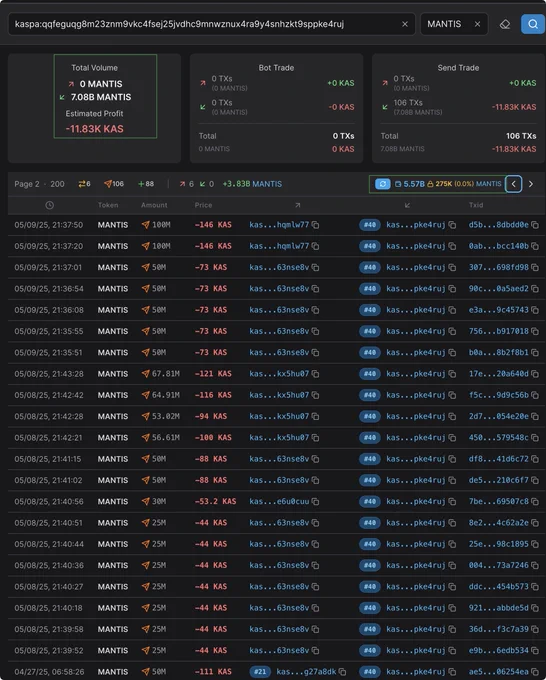Copy receiver address in 21:42:21 row

coord(452,437)
